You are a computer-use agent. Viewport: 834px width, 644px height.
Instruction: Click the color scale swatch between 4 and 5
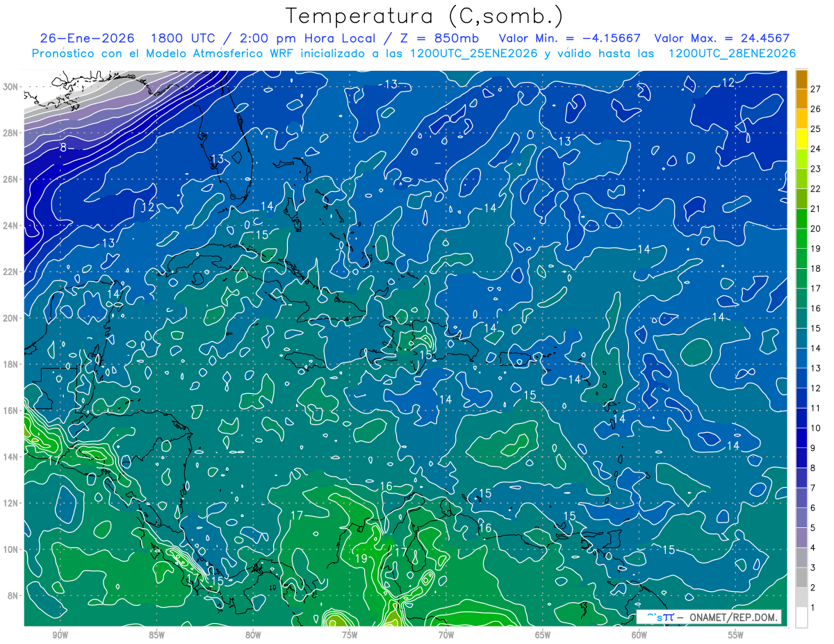pos(801,538)
